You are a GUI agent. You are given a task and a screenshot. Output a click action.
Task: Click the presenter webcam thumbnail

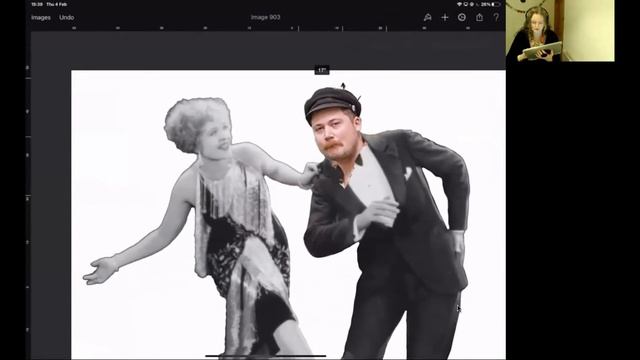(560, 31)
